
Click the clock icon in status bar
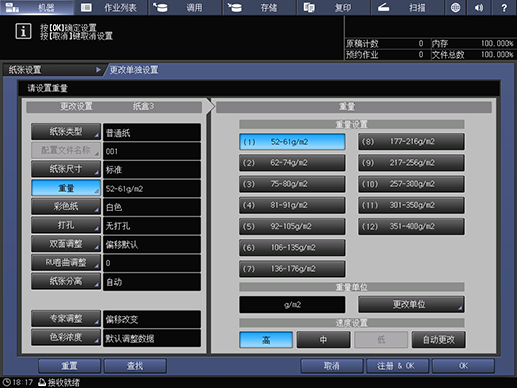[7, 382]
